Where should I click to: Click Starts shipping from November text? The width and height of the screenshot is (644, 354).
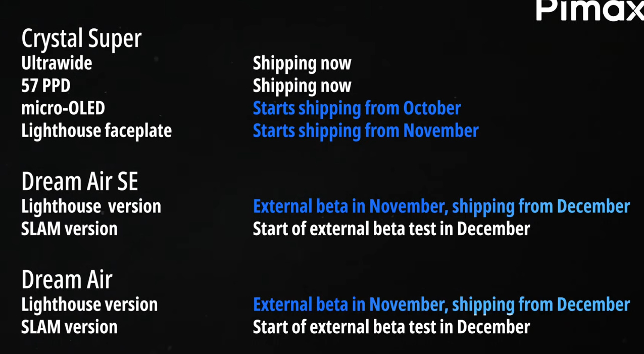tap(366, 130)
